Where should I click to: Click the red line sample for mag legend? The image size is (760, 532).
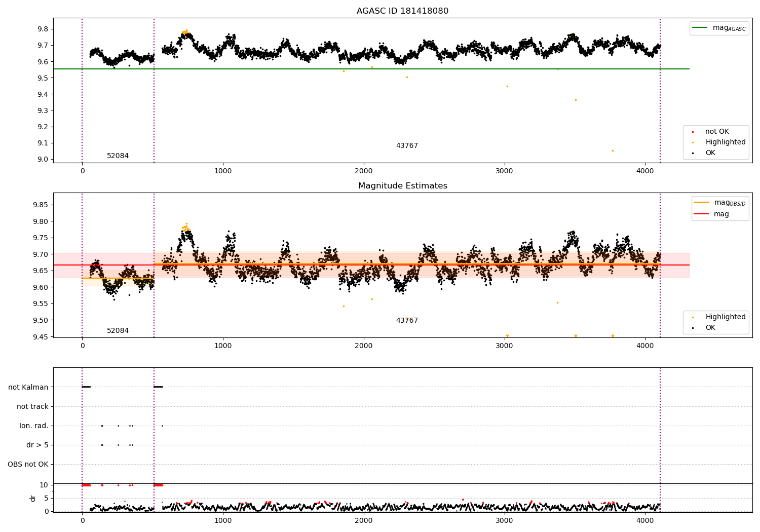click(x=701, y=214)
